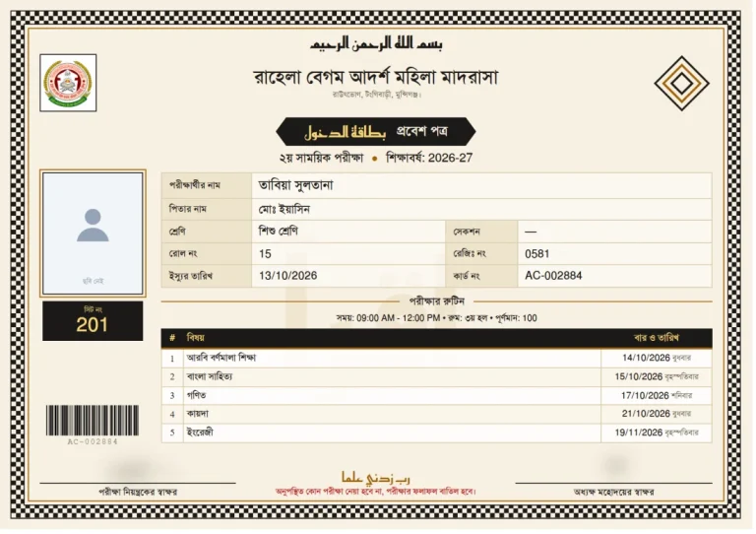Click "অধ্যক্ষ মহোদয়ের স্বাক্ষর" signature label
This screenshot has height=534, width=756.
pos(614,492)
